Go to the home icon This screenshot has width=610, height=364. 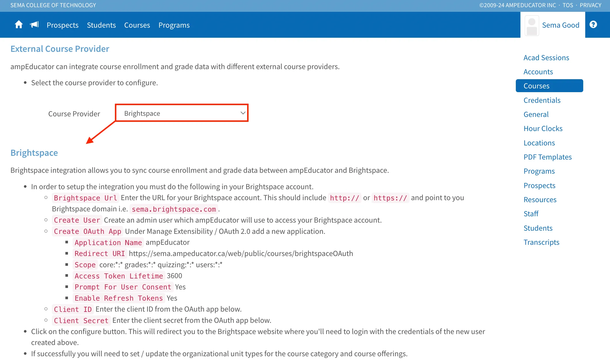pos(19,25)
